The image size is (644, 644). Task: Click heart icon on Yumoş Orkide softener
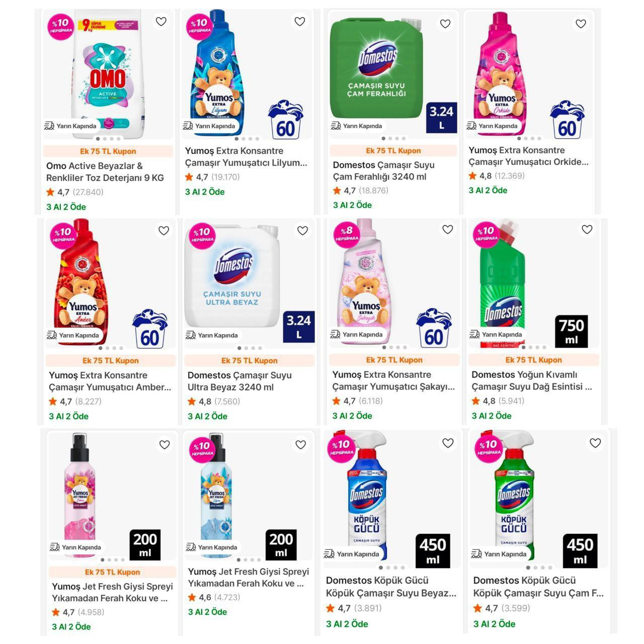click(x=581, y=24)
